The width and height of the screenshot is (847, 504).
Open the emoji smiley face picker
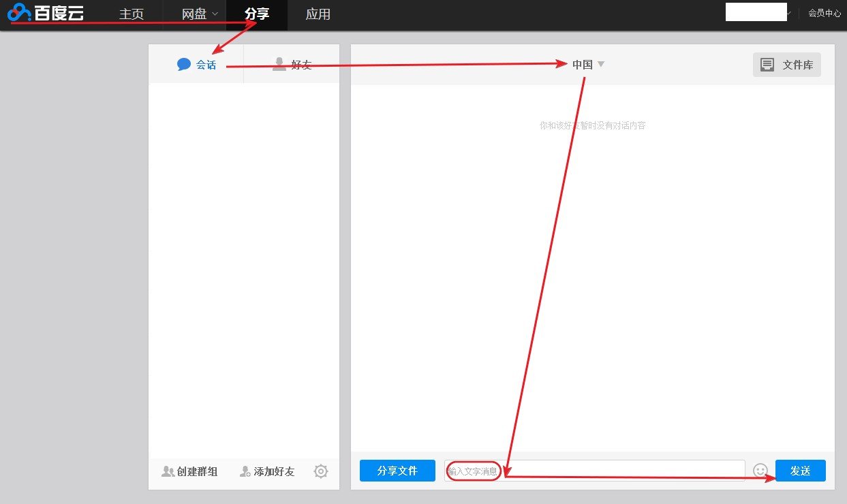[x=760, y=470]
